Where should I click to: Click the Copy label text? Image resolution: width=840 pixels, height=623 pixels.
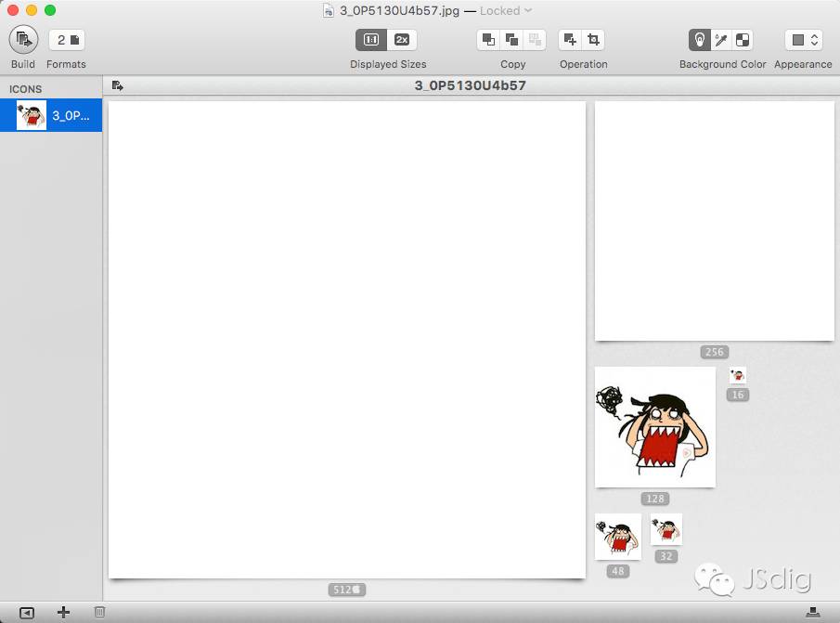click(x=512, y=64)
